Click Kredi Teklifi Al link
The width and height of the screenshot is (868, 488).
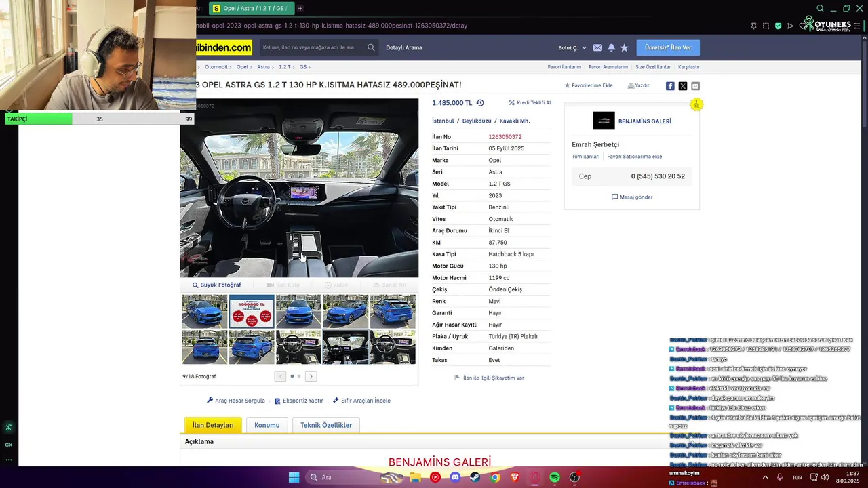coord(530,103)
